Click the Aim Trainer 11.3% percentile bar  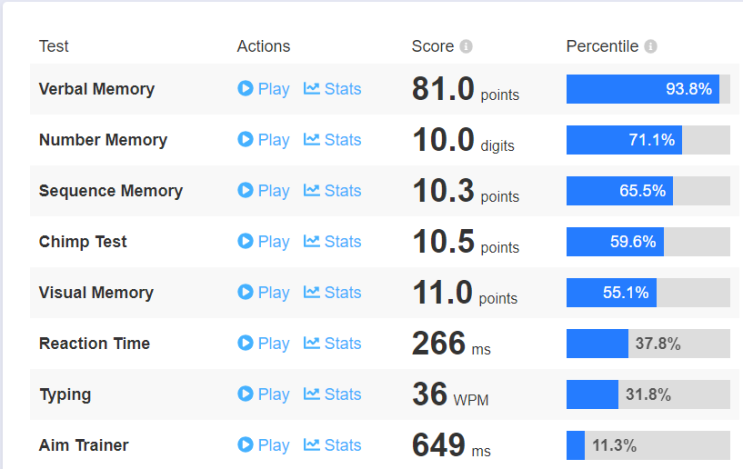(648, 446)
